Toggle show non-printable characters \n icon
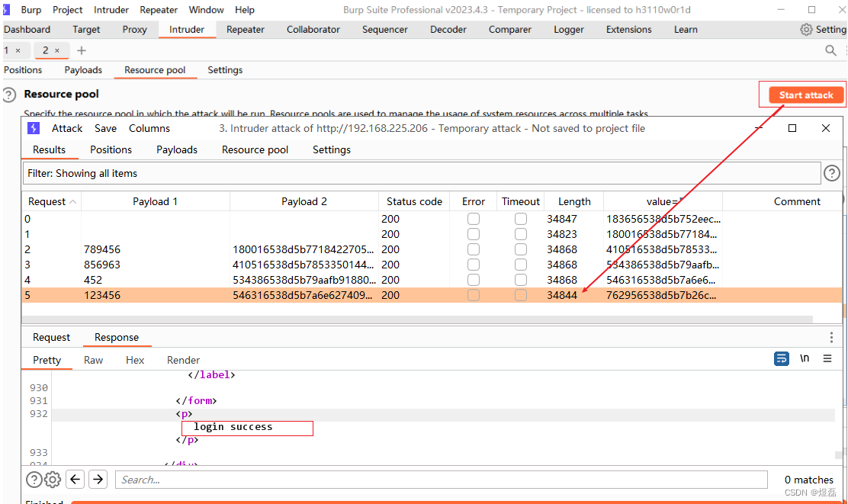 pyautogui.click(x=805, y=358)
